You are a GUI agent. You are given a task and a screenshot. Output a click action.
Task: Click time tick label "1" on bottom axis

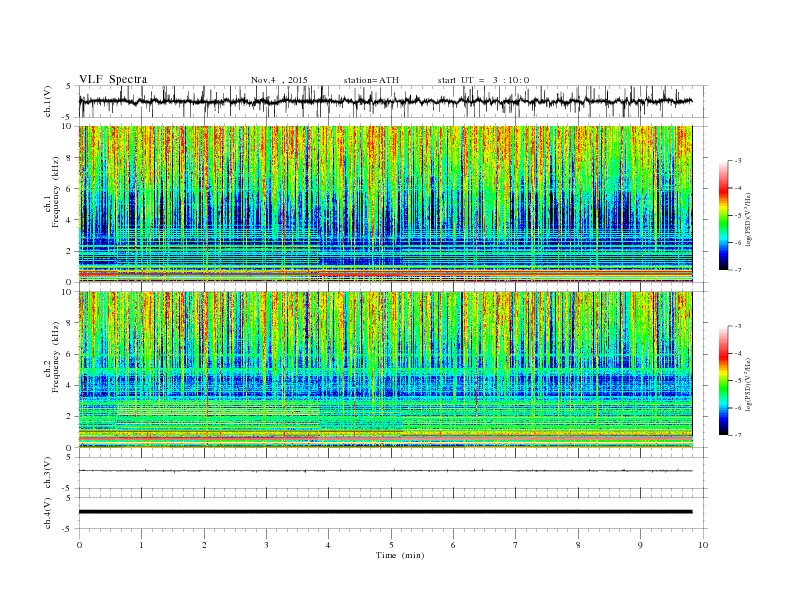[142, 545]
